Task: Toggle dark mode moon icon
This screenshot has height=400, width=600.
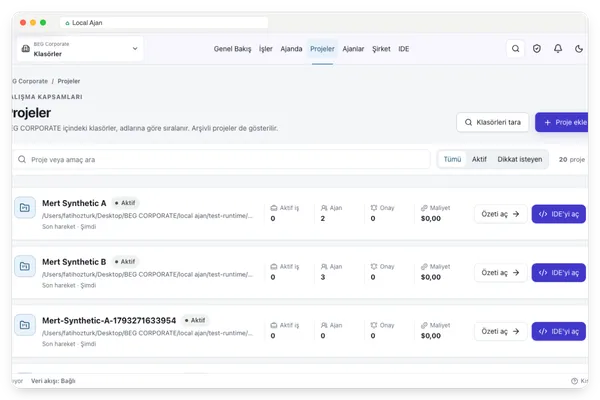Action: click(x=579, y=49)
